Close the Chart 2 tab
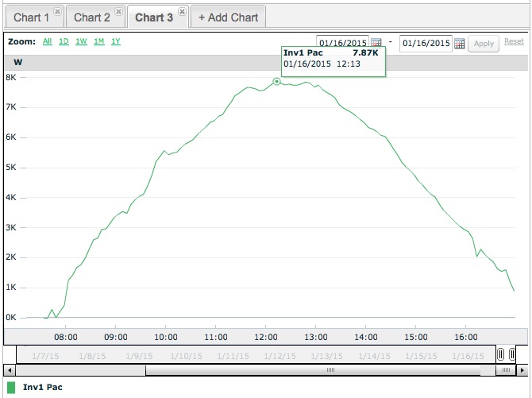The image size is (532, 398). pos(118,12)
